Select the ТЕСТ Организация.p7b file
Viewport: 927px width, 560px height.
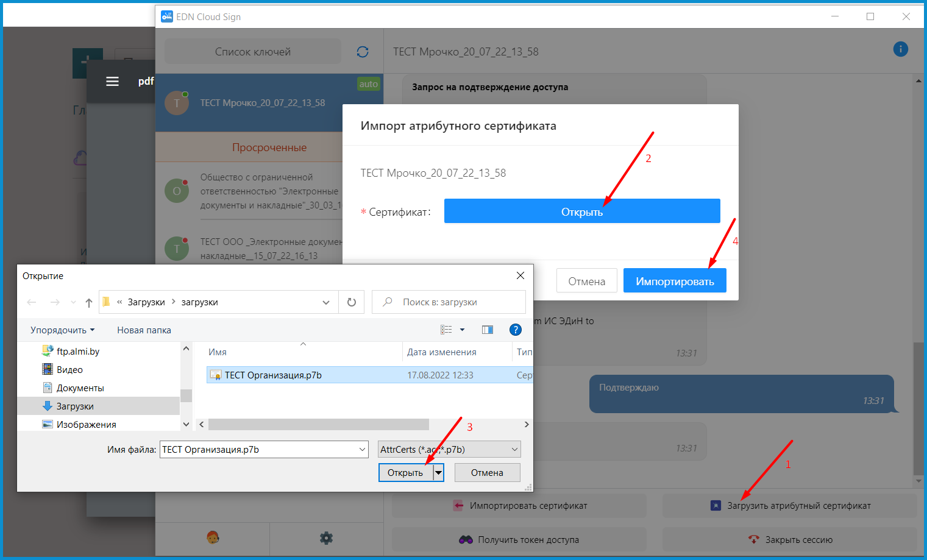coord(273,375)
